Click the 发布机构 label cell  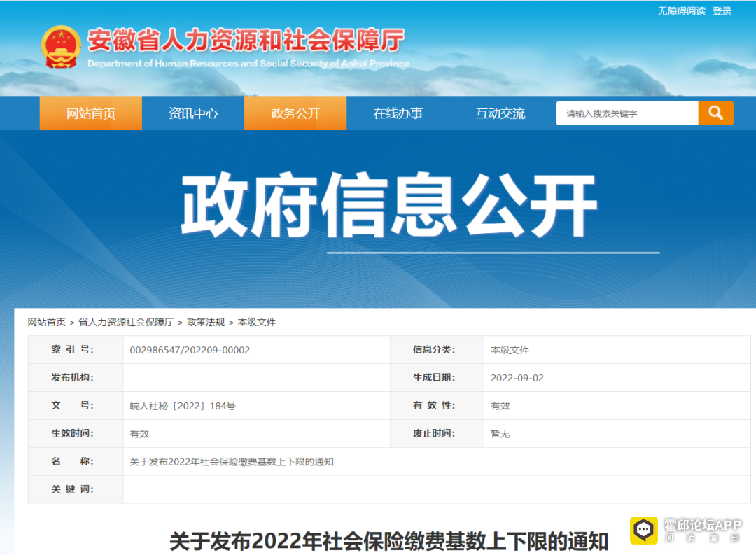[x=76, y=377]
